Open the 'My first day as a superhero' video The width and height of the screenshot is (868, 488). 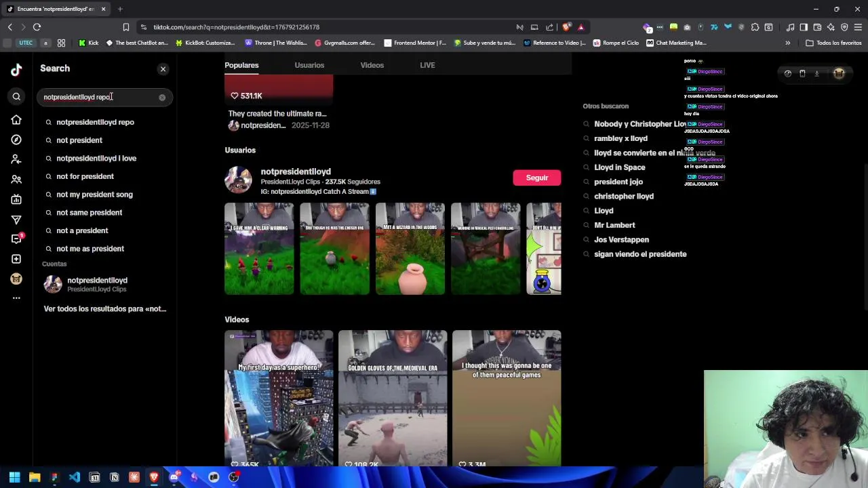coord(279,399)
